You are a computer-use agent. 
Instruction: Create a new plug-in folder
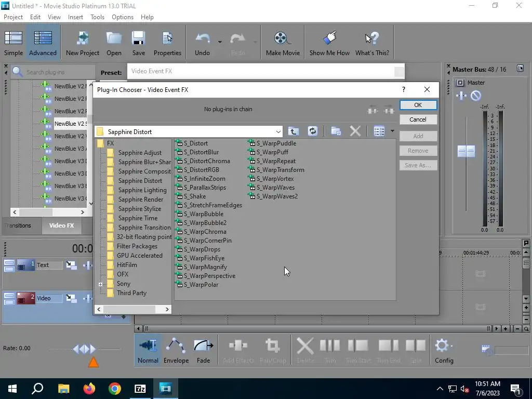click(336, 131)
